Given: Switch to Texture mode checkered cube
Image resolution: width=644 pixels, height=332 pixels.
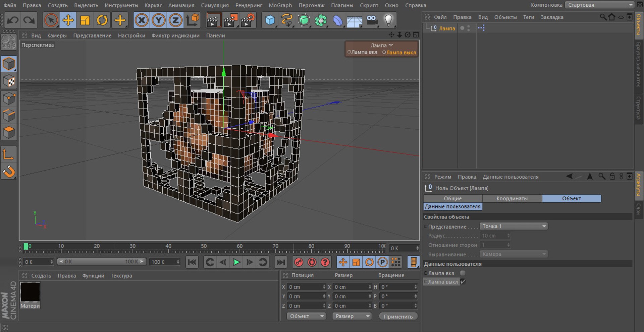Looking at the screenshot, I should (x=9, y=81).
